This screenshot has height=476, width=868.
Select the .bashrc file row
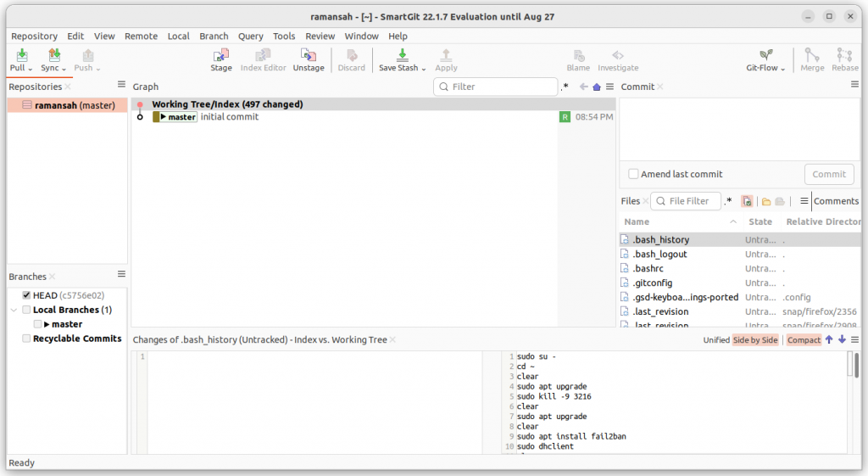[739, 269]
